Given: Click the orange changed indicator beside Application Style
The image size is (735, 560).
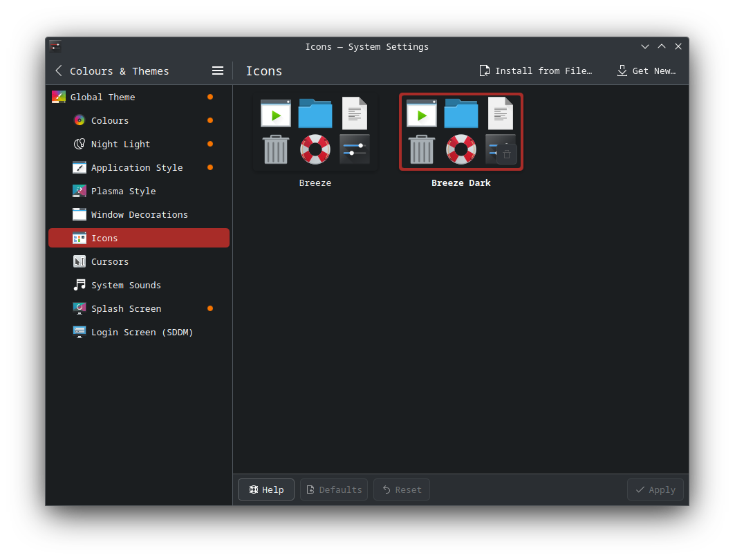Looking at the screenshot, I should click(210, 167).
